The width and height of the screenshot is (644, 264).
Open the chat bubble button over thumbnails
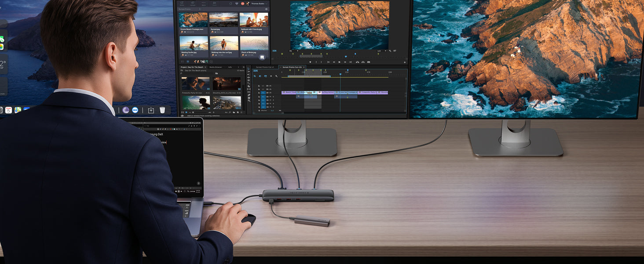[262, 57]
